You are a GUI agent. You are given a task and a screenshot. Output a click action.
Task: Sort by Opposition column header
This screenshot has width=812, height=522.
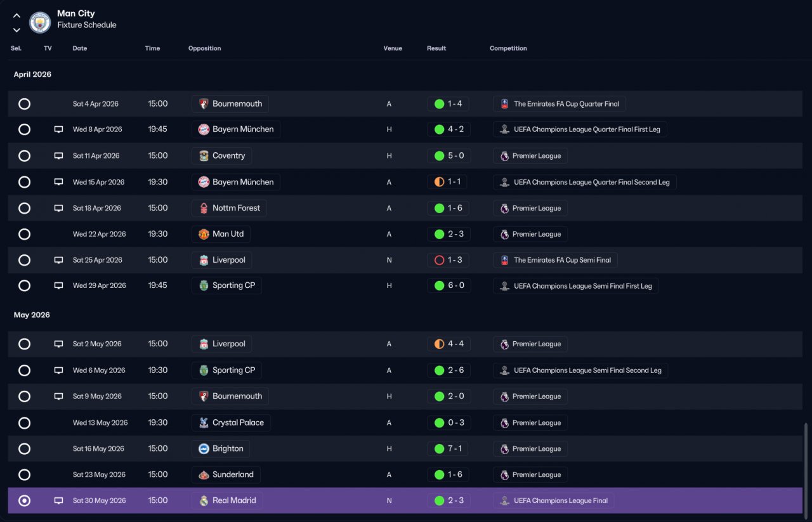(204, 48)
